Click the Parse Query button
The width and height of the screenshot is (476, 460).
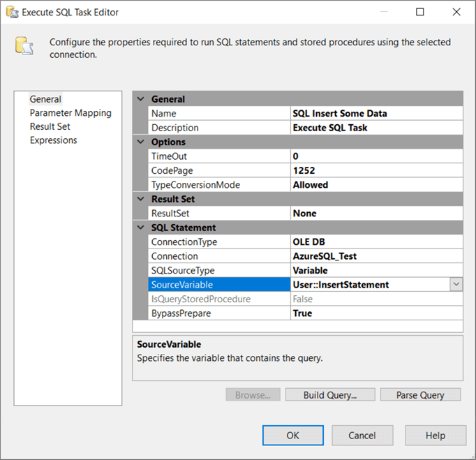(420, 395)
